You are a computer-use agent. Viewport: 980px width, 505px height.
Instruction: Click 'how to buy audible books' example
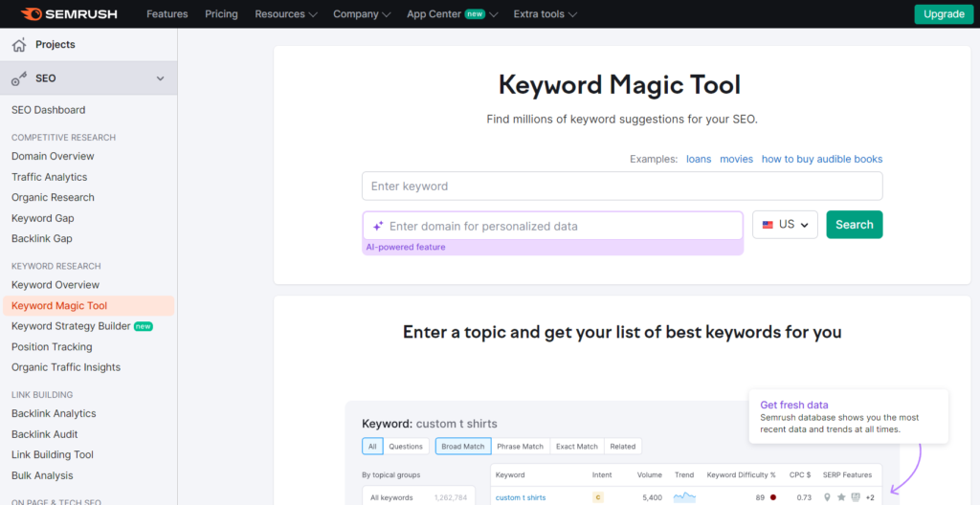point(822,159)
